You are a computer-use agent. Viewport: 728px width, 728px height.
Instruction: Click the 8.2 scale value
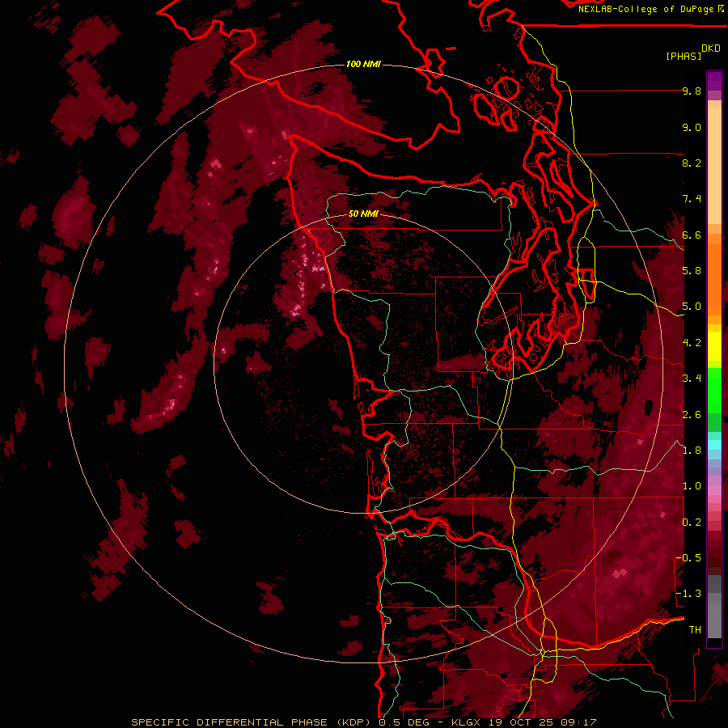pos(692,163)
